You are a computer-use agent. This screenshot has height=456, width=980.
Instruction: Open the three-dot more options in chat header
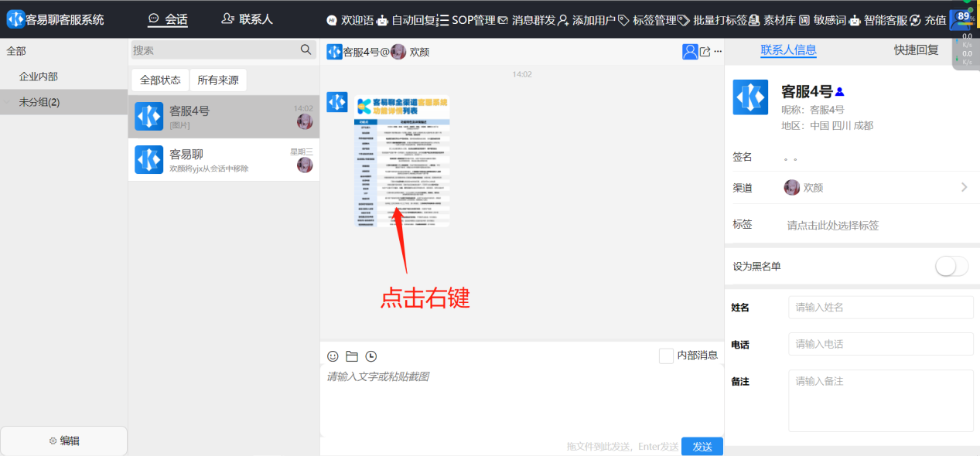pos(718,52)
